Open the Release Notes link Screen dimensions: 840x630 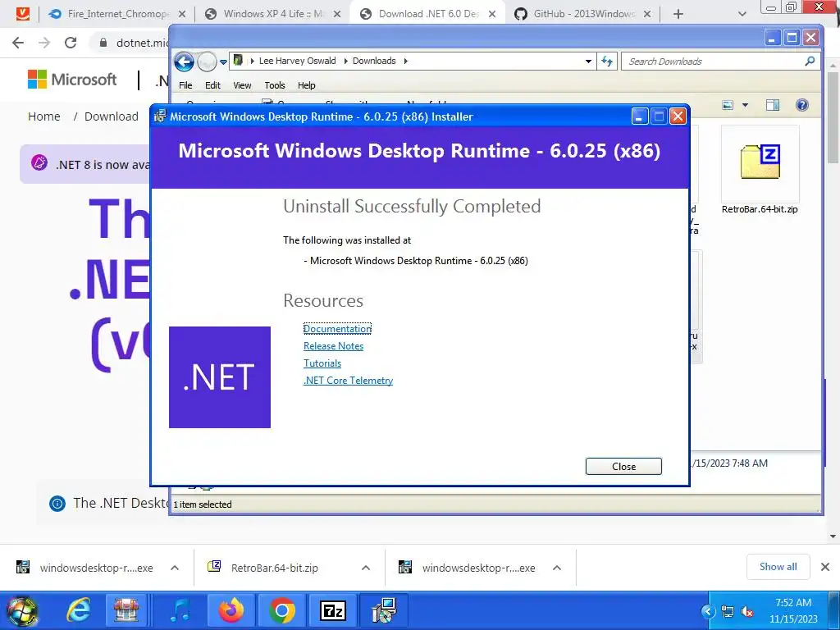click(333, 346)
